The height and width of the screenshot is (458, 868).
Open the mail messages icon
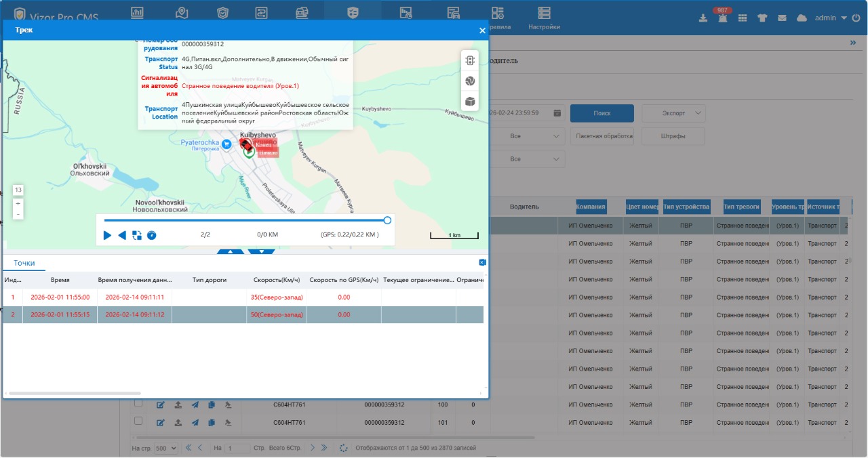pyautogui.click(x=782, y=18)
